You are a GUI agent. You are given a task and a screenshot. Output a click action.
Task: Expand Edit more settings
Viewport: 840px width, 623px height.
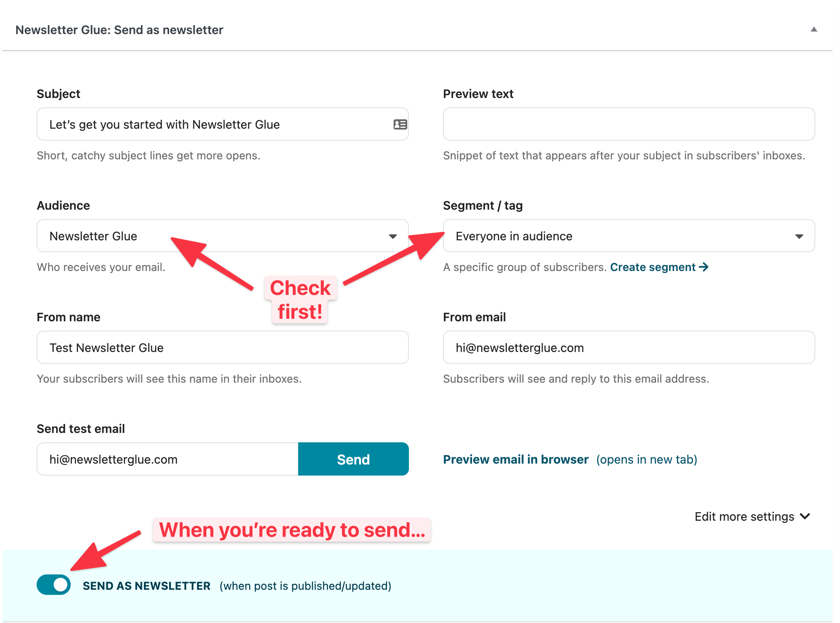[745, 516]
